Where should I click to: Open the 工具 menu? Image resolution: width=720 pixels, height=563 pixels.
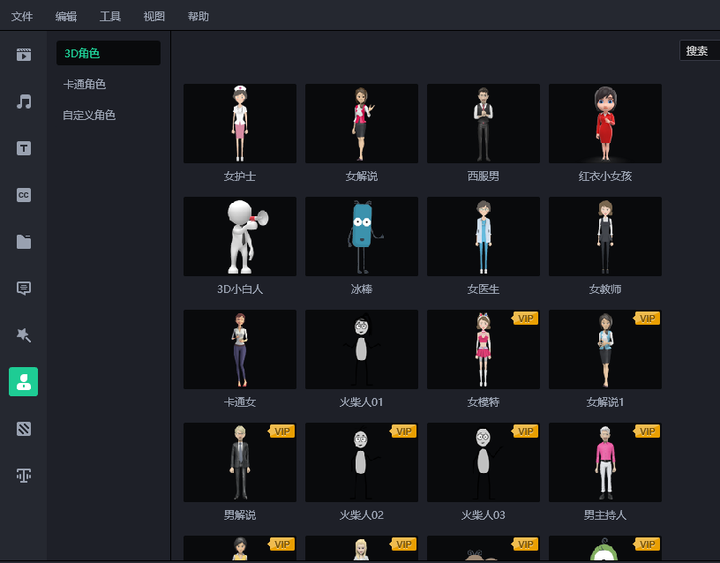[x=110, y=17]
